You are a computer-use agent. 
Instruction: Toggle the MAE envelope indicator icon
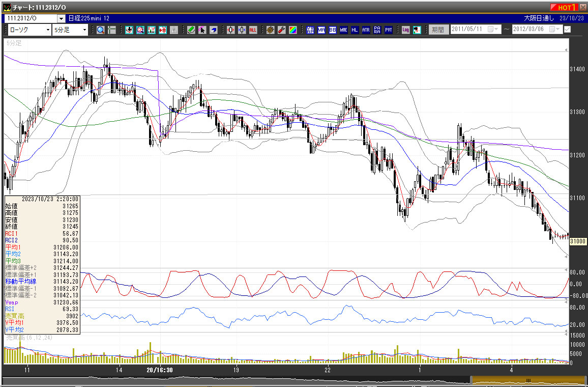click(x=343, y=30)
